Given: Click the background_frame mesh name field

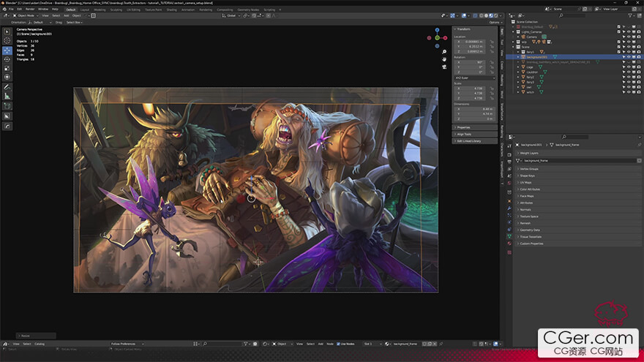Looking at the screenshot, I should point(579,160).
